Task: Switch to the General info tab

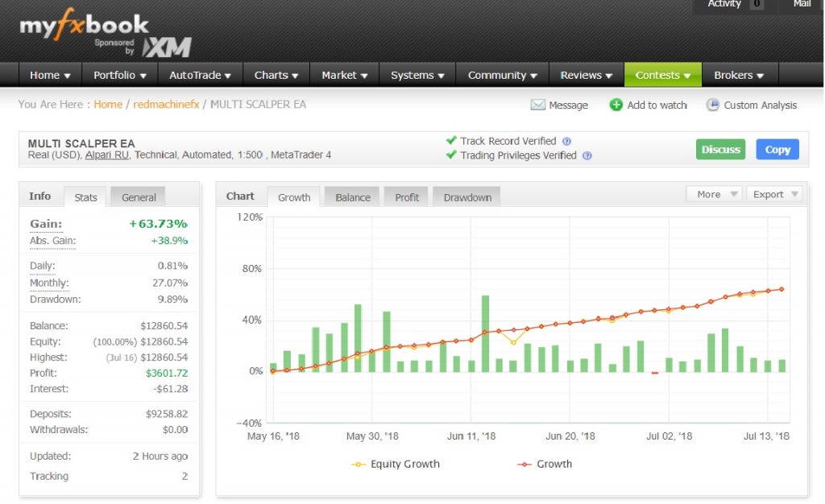Action: 139,197
